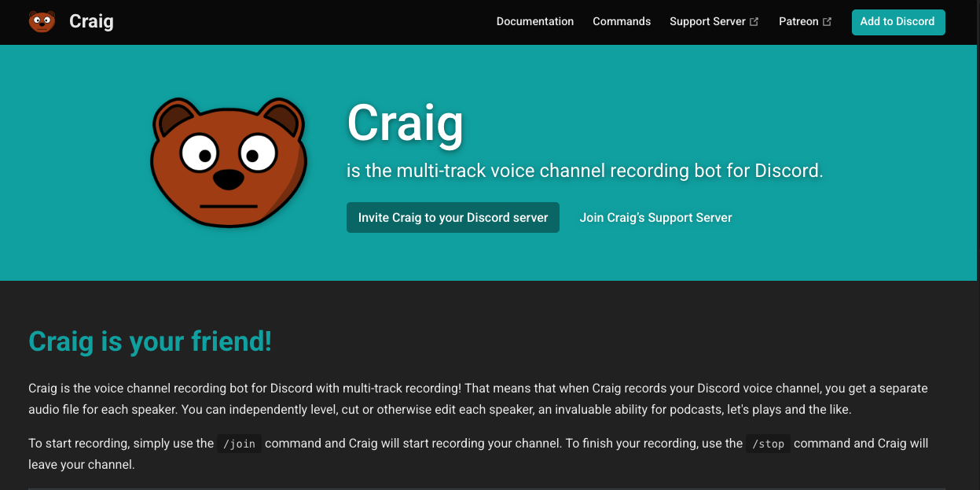This screenshot has height=490, width=980.
Task: Open the Support Server link
Action: click(707, 21)
